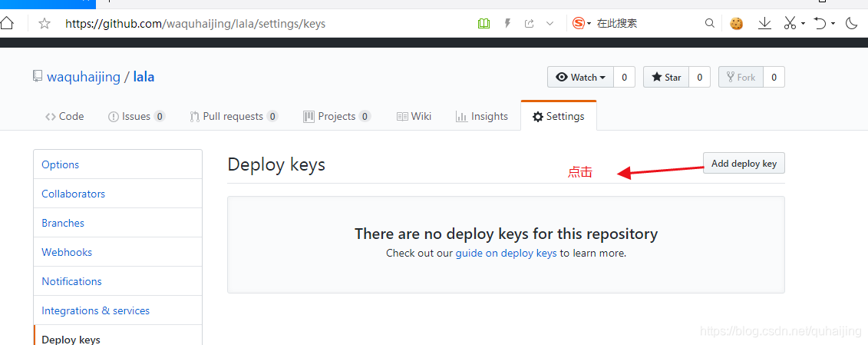Screen dimensions: 868x345
Task: Select the Settings tab
Action: pyautogui.click(x=559, y=117)
